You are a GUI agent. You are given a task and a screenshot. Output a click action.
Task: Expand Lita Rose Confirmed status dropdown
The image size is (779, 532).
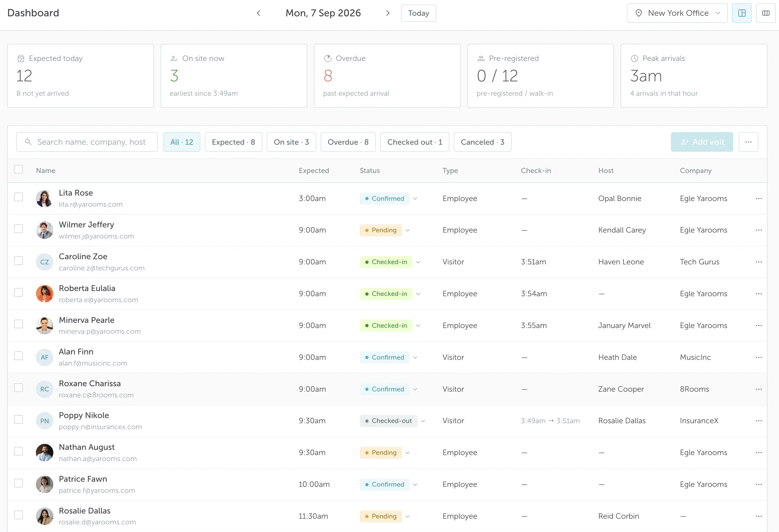(x=415, y=199)
